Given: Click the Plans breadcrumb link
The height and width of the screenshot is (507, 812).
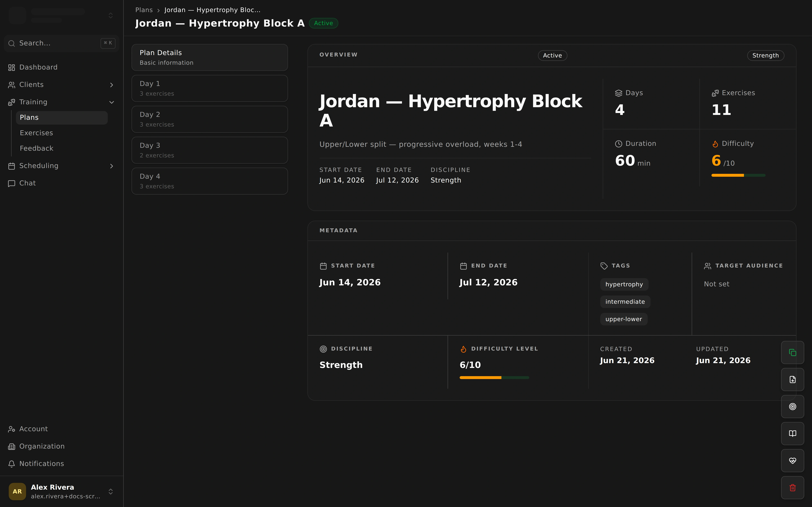Looking at the screenshot, I should (x=144, y=10).
